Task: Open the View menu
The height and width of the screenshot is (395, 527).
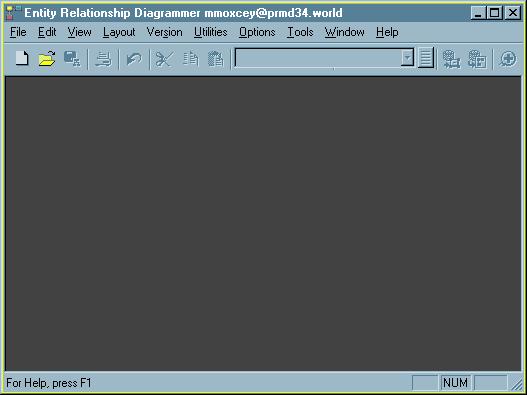Action: (x=79, y=32)
